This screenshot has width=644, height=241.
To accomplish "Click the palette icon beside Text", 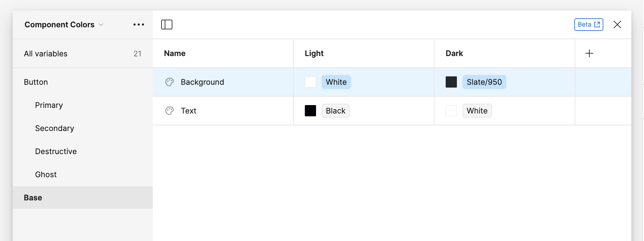I will (x=170, y=110).
